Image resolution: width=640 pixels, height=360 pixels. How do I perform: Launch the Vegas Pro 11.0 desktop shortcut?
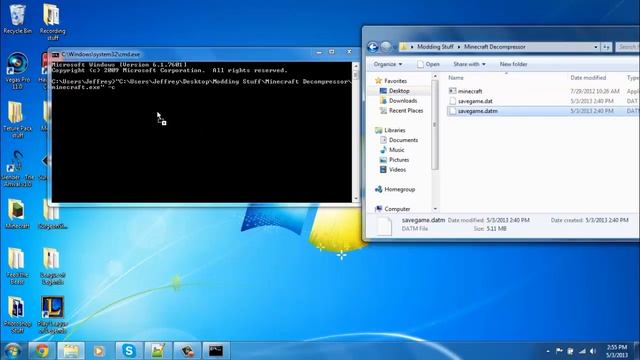coord(17,71)
